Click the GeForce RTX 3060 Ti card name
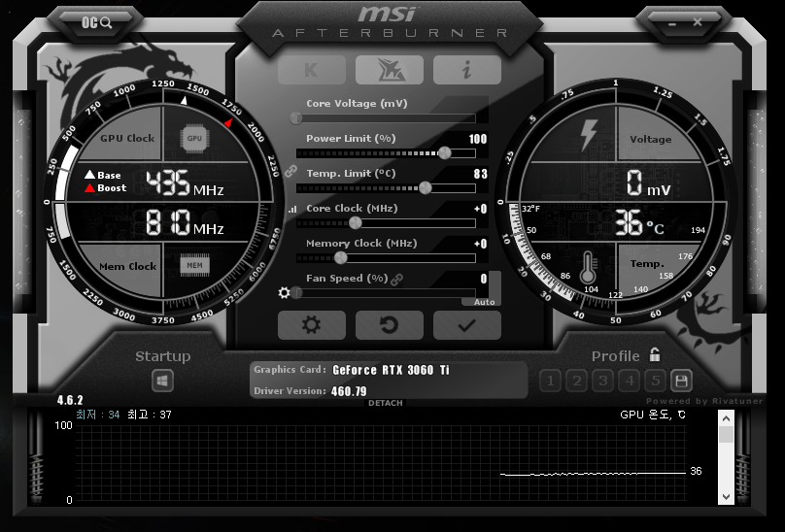Screen dimensions: 785x532 coord(391,370)
